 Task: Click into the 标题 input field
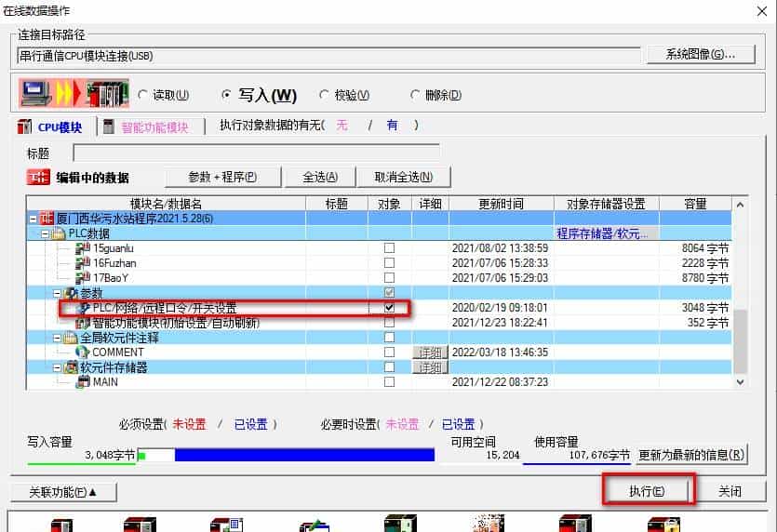pyautogui.click(x=256, y=153)
